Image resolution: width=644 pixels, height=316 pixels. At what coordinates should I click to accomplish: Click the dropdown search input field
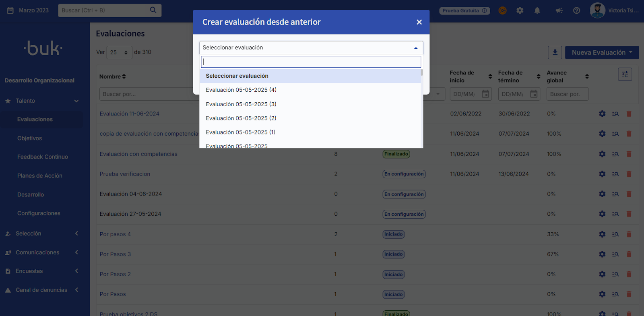pyautogui.click(x=311, y=62)
